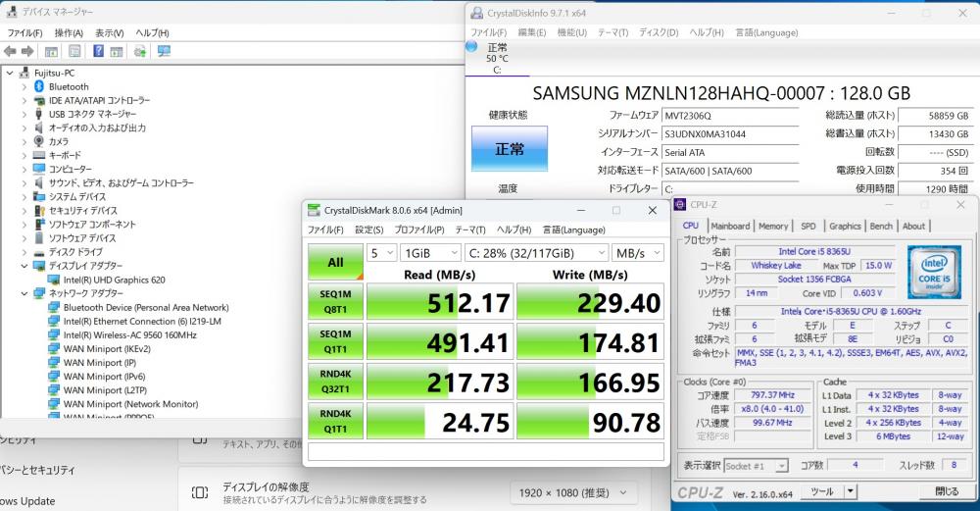Select Intel(R) Ethernet Connection (6) I219-LM
Image resolution: width=980 pixels, height=511 pixels.
tap(142, 321)
